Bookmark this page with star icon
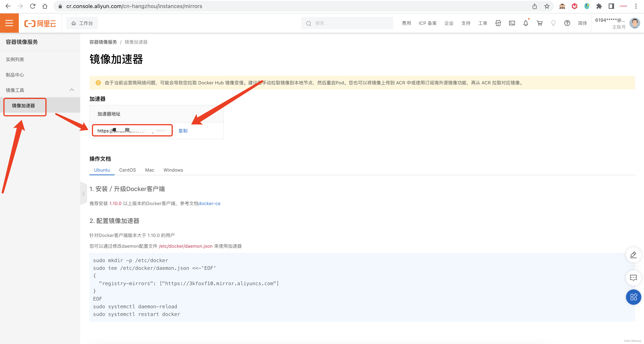Screen dimensions: 644x344 click(547, 6)
